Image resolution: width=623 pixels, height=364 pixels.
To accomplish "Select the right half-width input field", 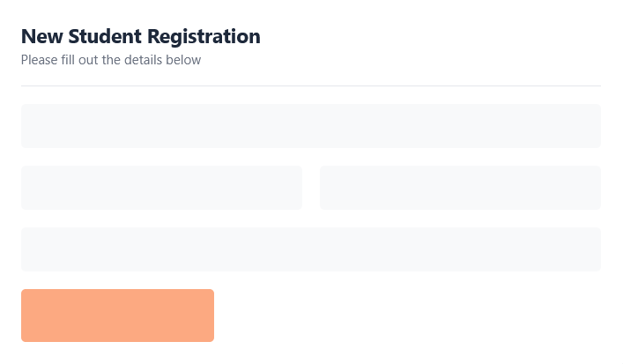I will tap(460, 188).
